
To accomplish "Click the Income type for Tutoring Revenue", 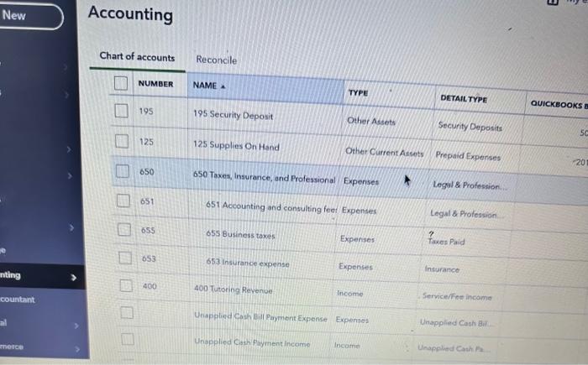I will coord(349,294).
